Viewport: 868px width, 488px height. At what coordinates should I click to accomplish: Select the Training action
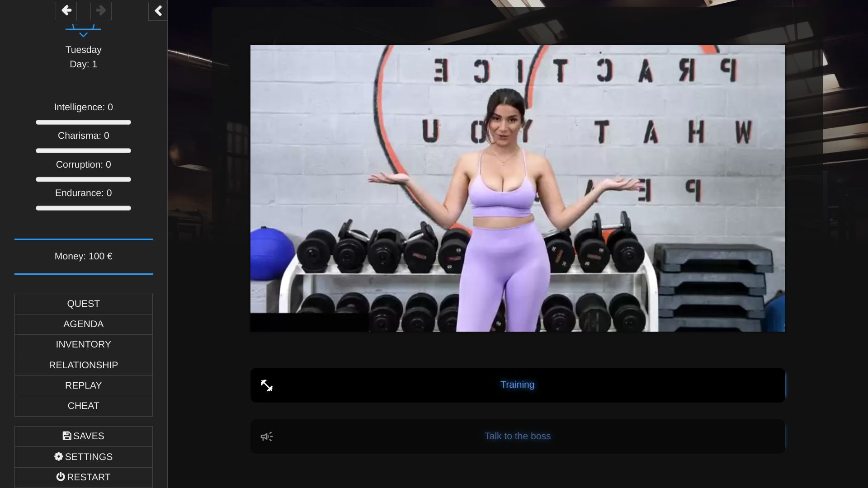pos(517,385)
